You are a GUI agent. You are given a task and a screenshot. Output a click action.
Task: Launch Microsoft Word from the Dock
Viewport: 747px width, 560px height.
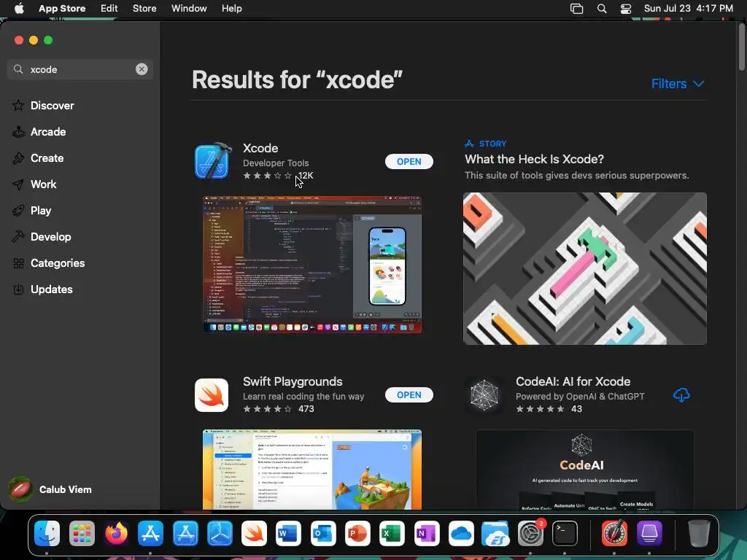(x=288, y=533)
